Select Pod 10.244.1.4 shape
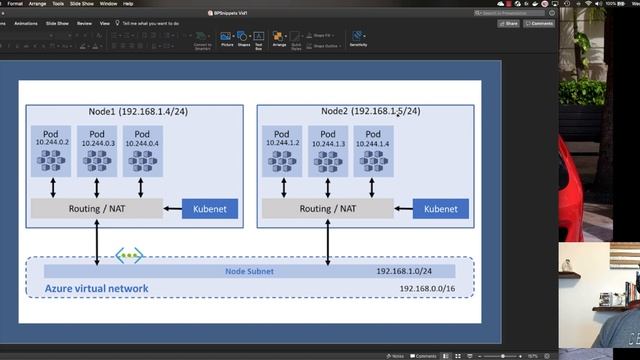This screenshot has width=640, height=360. point(373,151)
